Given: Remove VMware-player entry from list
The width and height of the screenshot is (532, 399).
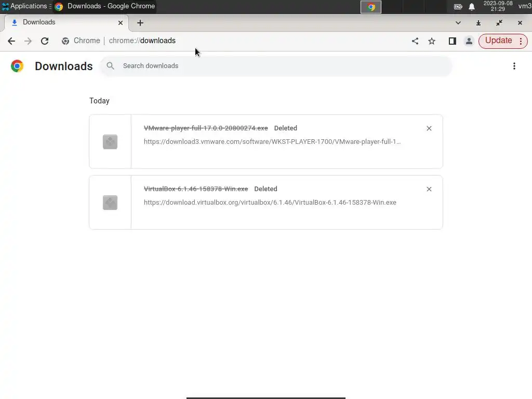Looking at the screenshot, I should click(x=429, y=128).
